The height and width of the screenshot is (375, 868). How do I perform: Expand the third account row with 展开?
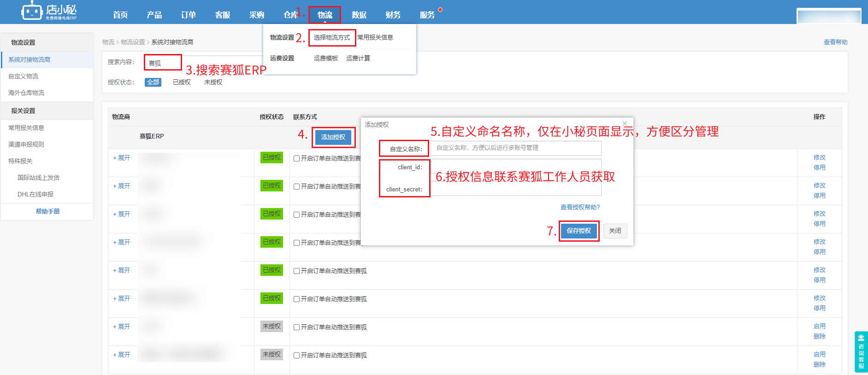coord(122,214)
